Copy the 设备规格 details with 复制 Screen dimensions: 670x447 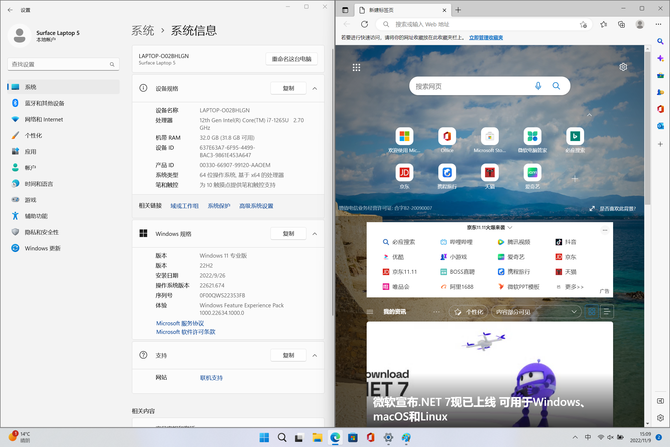pyautogui.click(x=288, y=88)
